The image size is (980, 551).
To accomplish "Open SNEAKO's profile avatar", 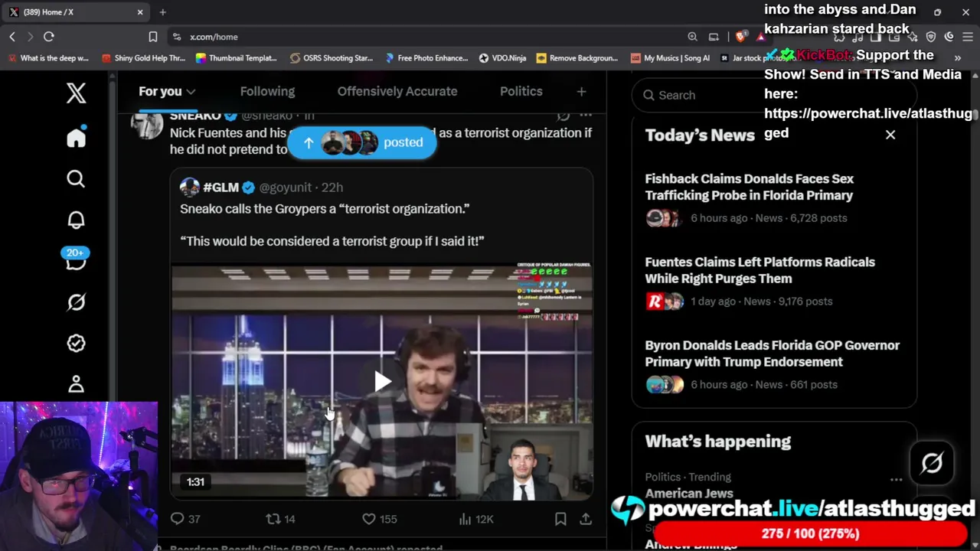I will [x=147, y=122].
